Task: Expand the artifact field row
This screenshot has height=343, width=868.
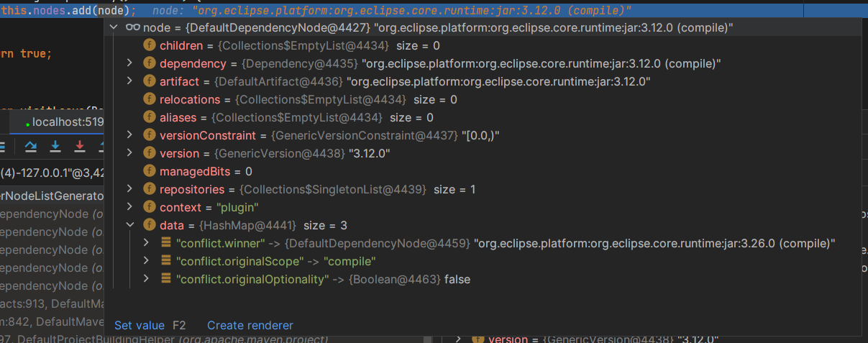Action: coord(129,81)
